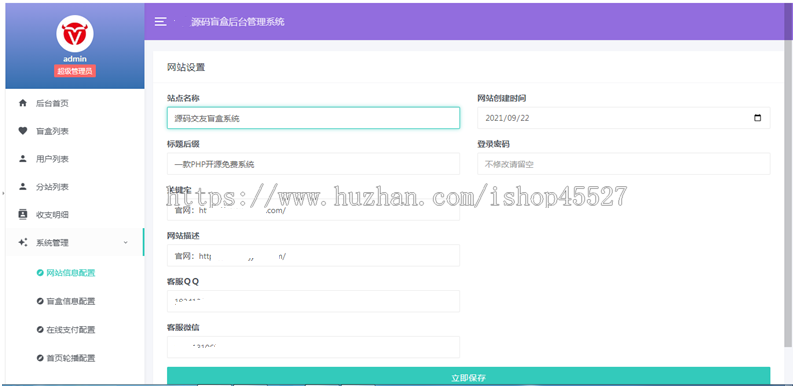Image resolution: width=795 pixels, height=388 pixels.
Task: Focus the 关键字 input field
Action: (x=313, y=209)
